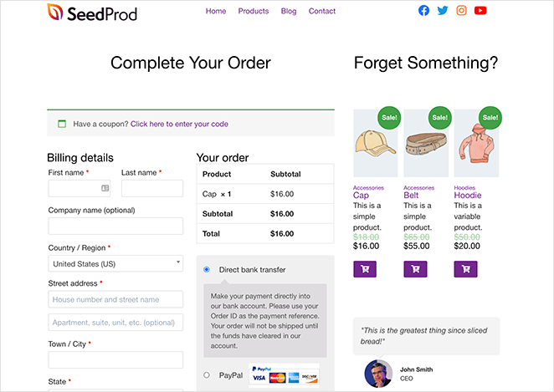Select the PayPal payment radio button
This screenshot has height=392, width=554.
tap(207, 375)
